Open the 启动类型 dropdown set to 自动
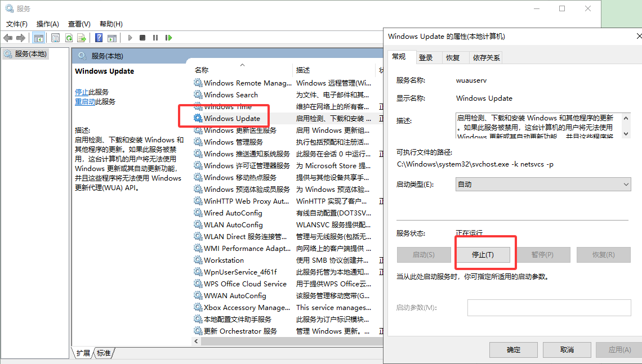642x364 pixels. [x=543, y=184]
